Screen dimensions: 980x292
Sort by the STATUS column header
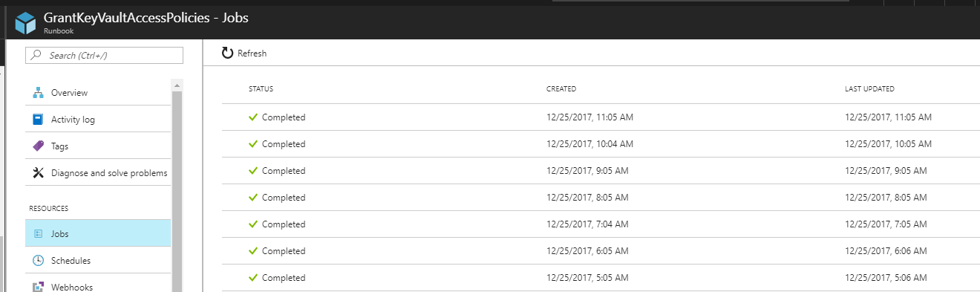261,89
